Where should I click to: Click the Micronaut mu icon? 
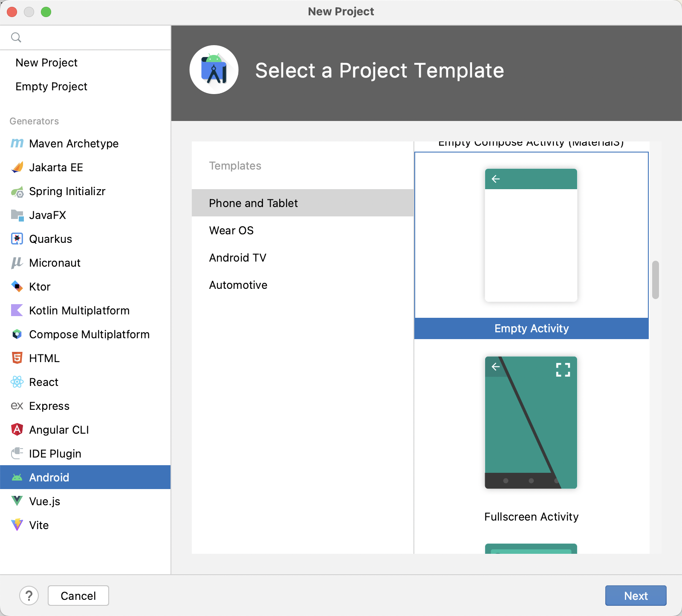click(x=17, y=263)
